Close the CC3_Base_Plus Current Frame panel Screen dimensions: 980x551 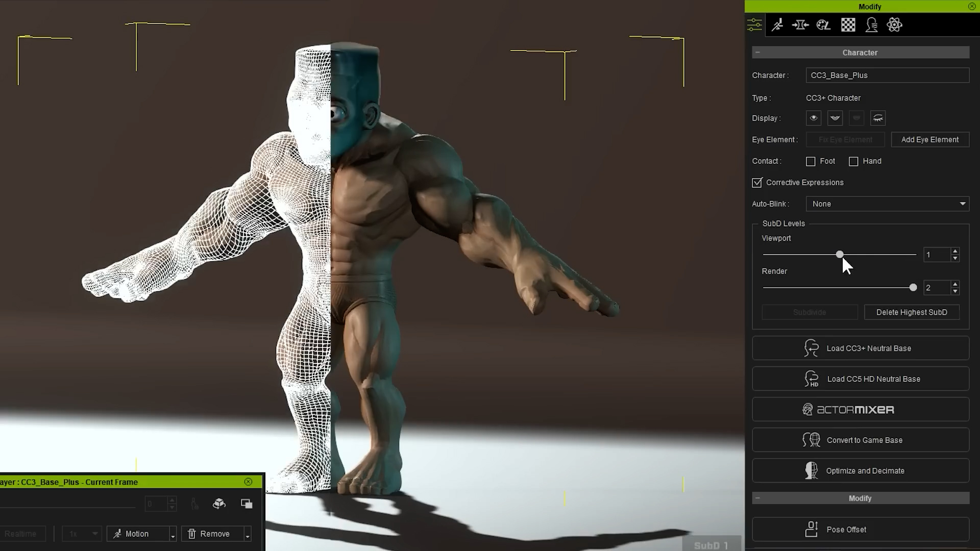point(248,482)
